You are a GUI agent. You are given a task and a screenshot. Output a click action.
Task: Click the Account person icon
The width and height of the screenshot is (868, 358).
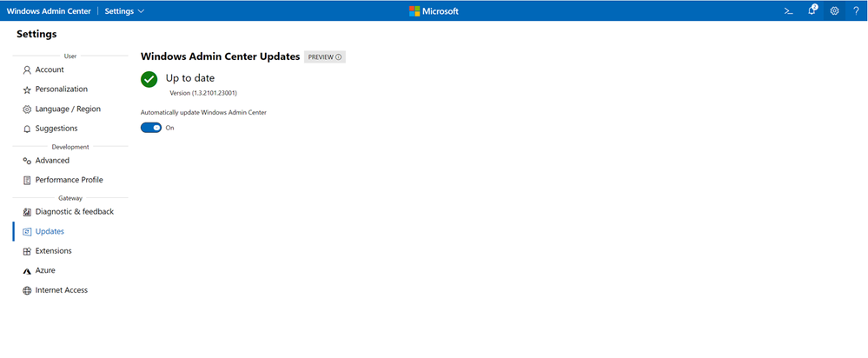pyautogui.click(x=27, y=70)
